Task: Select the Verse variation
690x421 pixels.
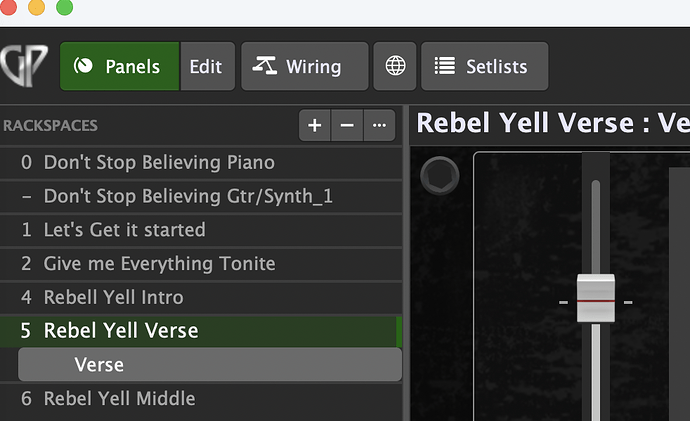Action: (x=99, y=365)
